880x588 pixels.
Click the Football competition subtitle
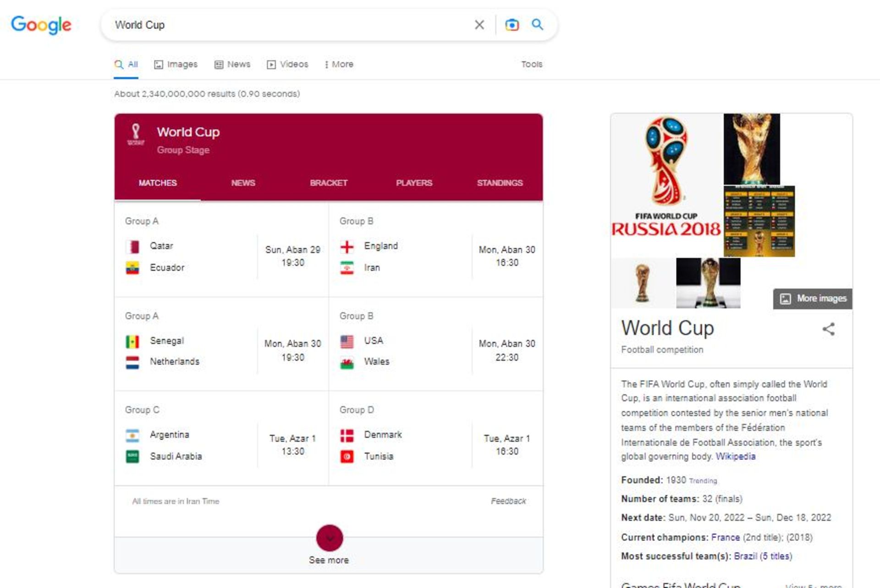pos(662,349)
